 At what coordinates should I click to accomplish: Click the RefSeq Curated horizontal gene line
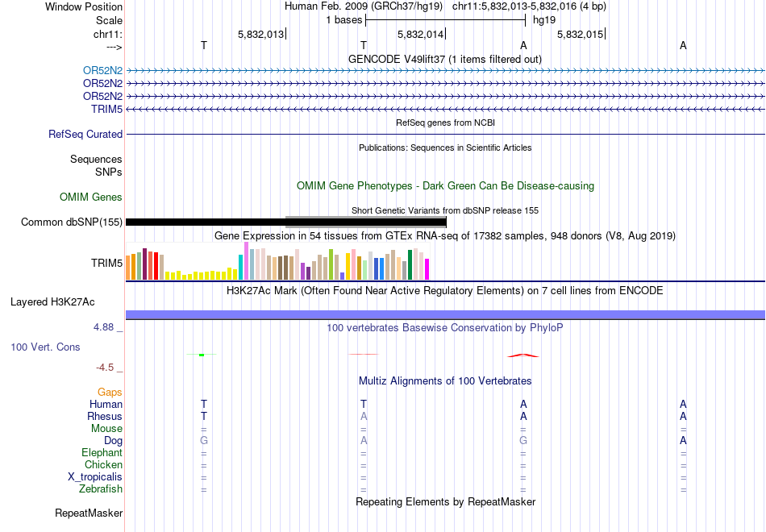(x=445, y=134)
